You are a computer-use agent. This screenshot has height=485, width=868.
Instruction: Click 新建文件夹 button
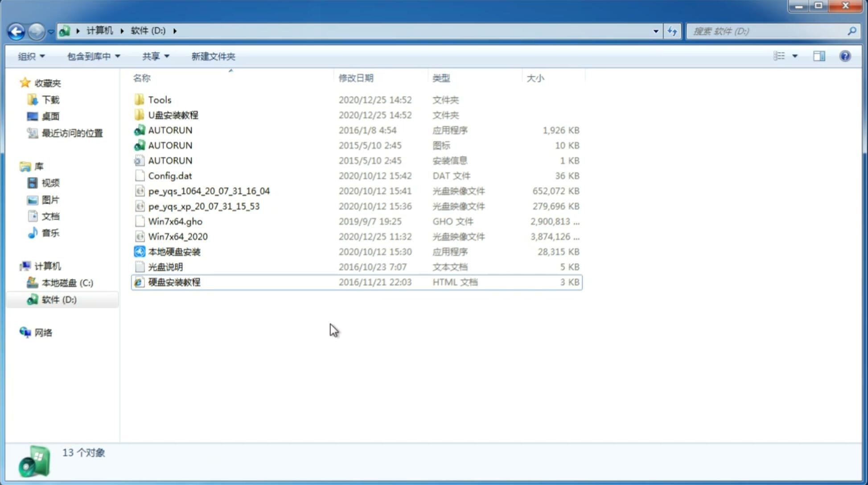click(213, 55)
